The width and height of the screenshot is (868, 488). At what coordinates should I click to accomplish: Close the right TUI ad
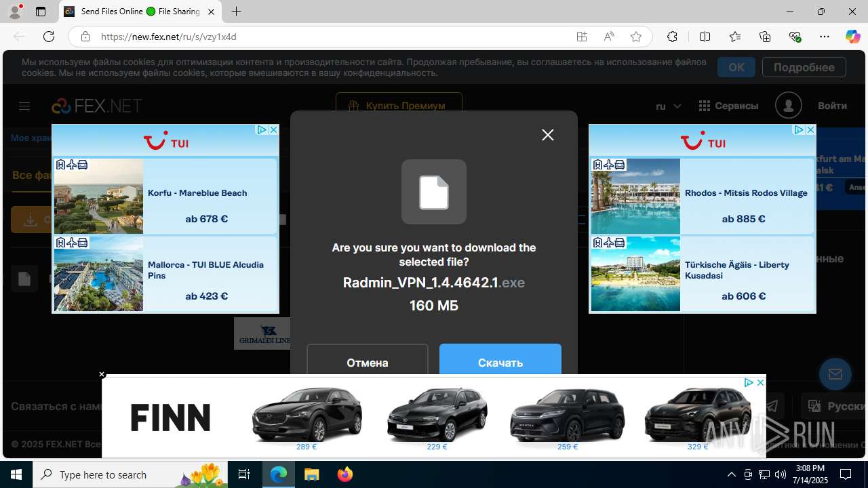[810, 129]
